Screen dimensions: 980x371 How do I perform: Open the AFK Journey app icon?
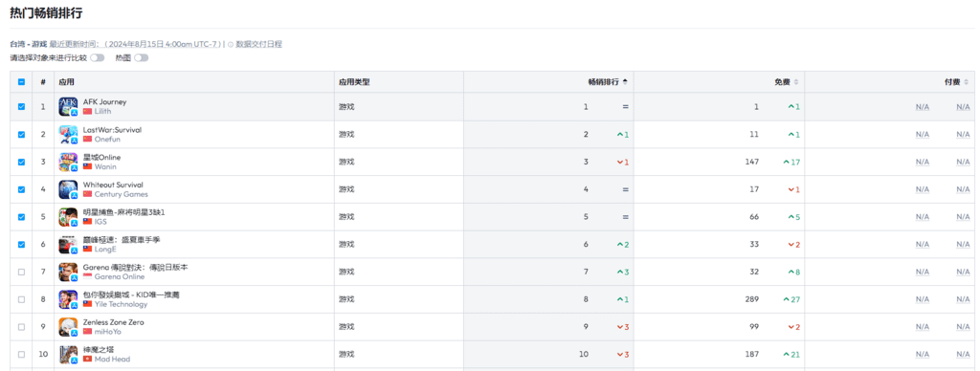pos(68,107)
